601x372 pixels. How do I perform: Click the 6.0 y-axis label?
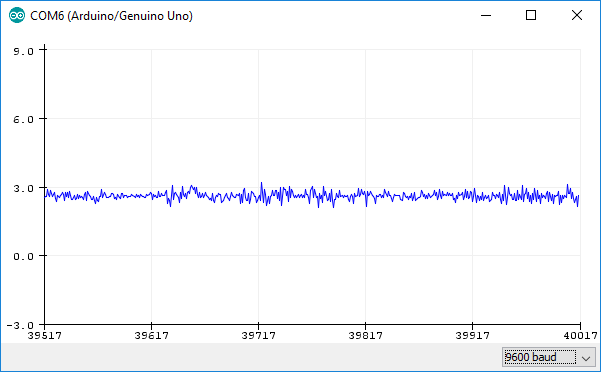[x=23, y=120]
